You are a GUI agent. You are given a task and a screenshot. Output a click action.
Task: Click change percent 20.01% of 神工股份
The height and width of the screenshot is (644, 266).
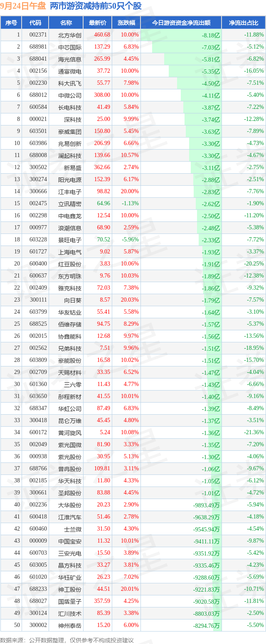coord(130,589)
